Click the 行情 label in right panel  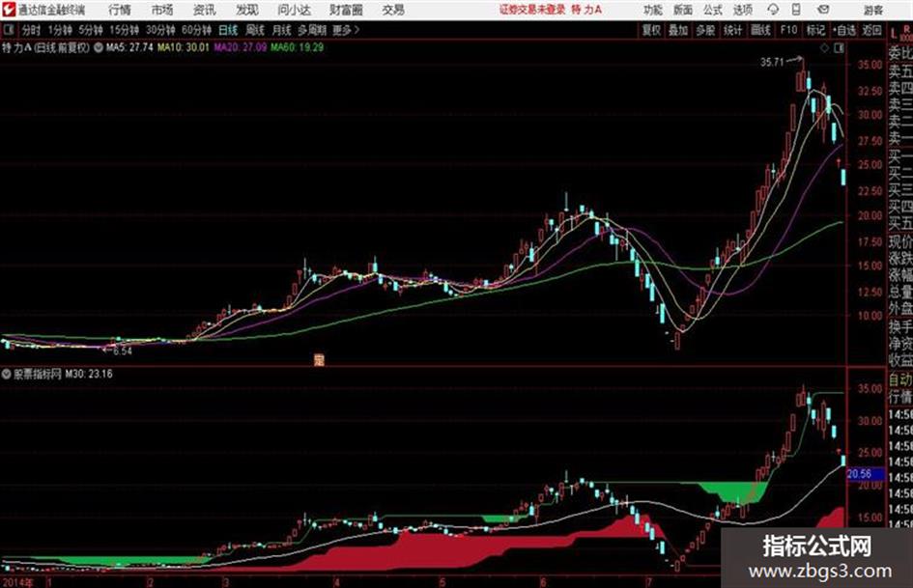click(900, 397)
